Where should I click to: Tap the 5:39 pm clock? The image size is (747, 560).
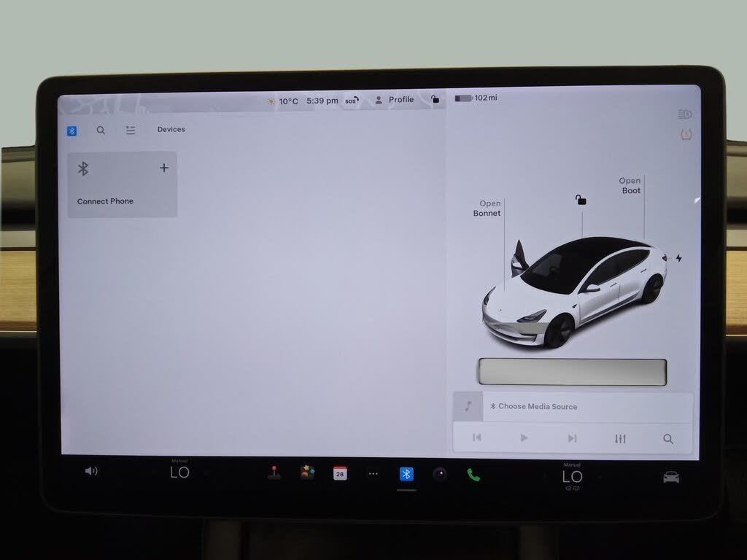322,101
